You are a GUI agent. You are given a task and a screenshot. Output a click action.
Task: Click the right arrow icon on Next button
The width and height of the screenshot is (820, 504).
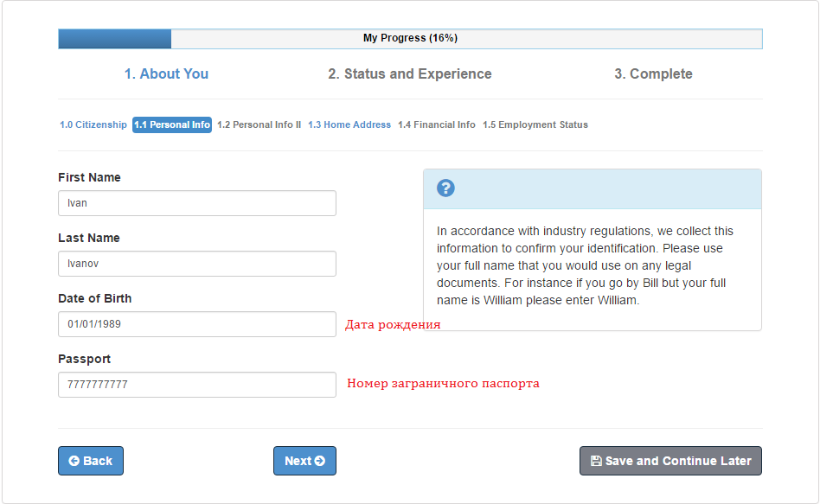coord(319,461)
